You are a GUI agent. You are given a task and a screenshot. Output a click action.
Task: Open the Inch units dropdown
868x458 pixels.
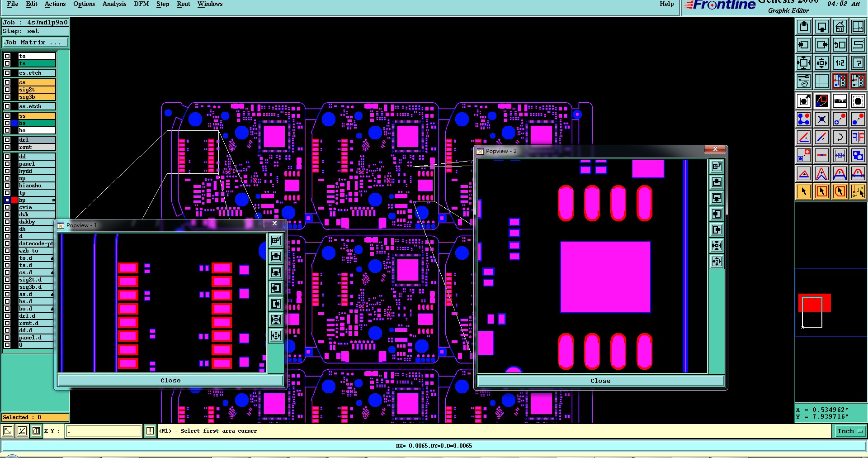point(849,431)
